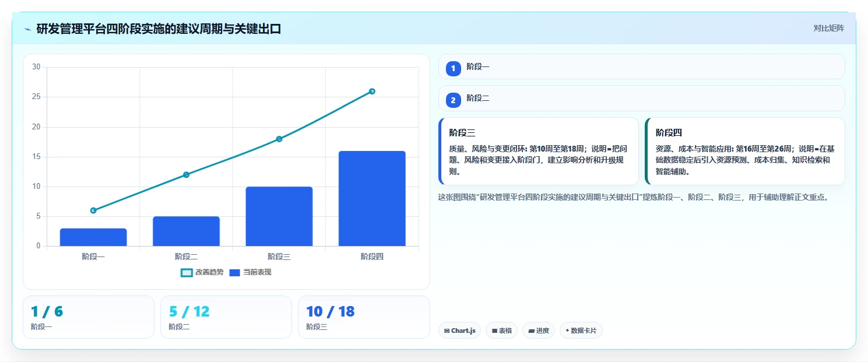Click the number 1 badge
This screenshot has width=868, height=362.
click(x=453, y=68)
